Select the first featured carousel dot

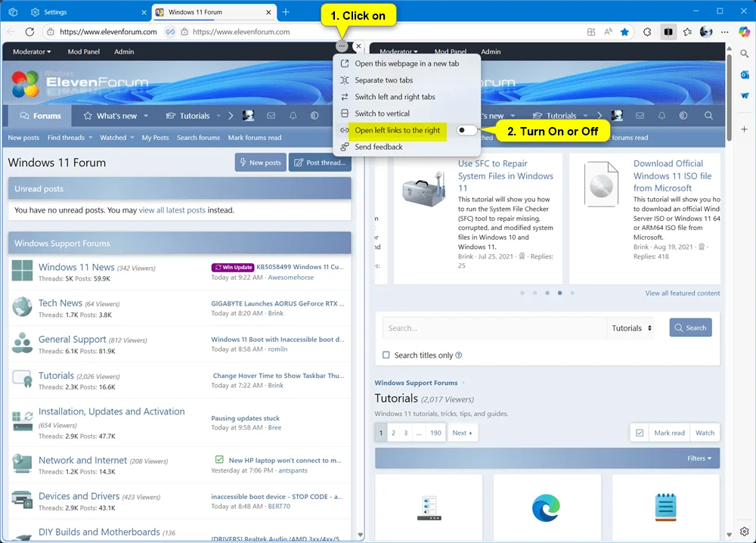tap(522, 293)
